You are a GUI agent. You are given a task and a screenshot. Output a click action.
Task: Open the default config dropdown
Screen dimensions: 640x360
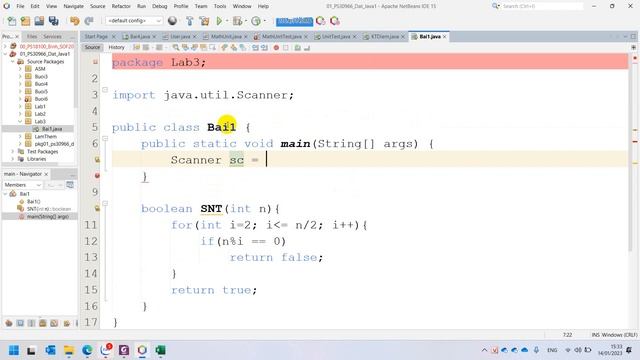tap(133, 21)
